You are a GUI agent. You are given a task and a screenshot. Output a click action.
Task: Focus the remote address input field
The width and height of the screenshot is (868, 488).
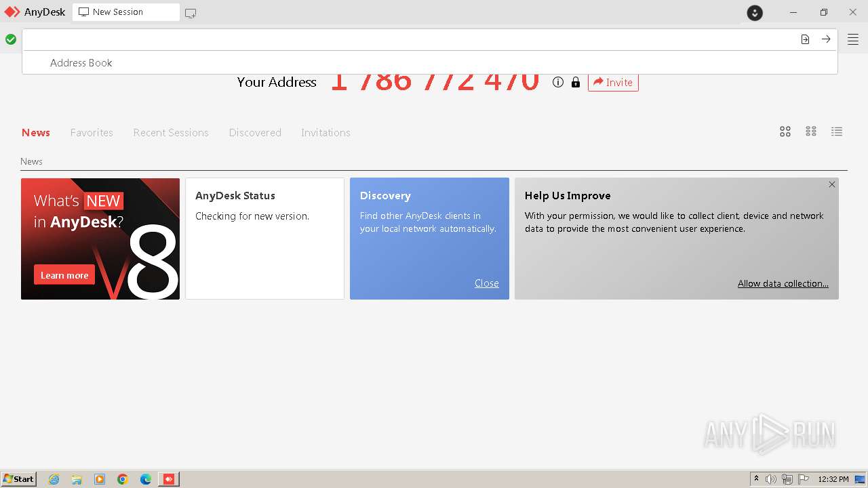coord(411,39)
